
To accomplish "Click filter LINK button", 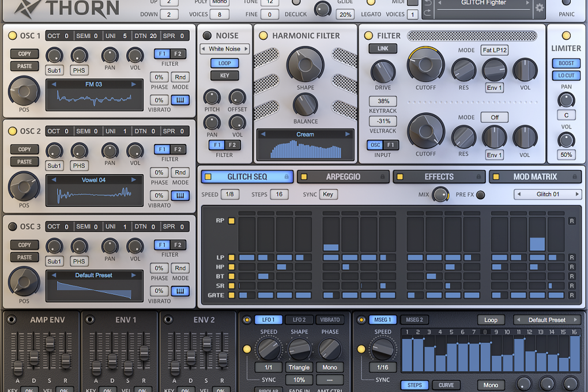I will [x=383, y=48].
